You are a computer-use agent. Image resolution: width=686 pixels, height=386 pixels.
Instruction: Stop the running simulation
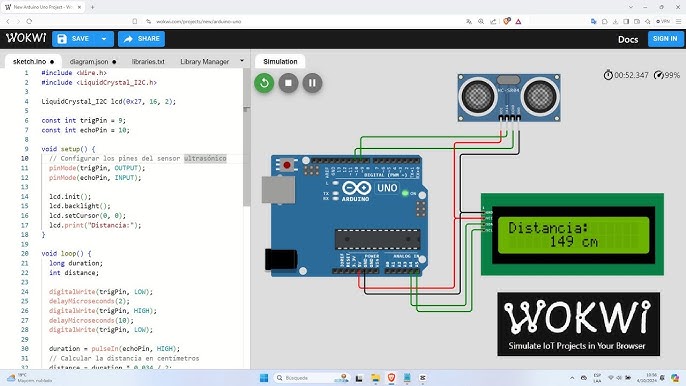[x=288, y=83]
